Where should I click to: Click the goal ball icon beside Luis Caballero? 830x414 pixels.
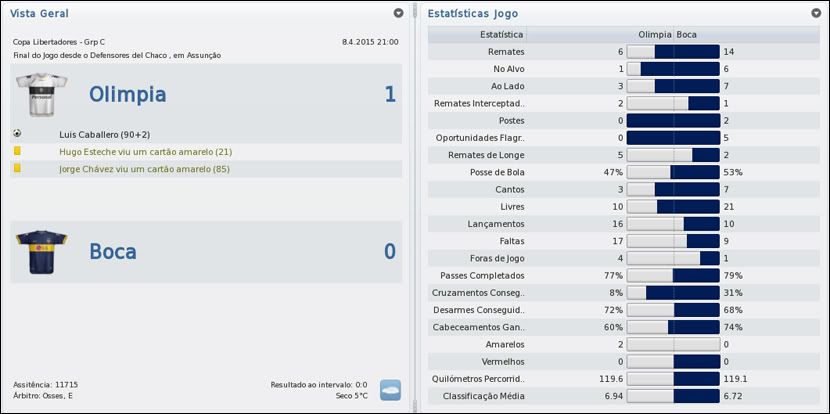pos(18,133)
